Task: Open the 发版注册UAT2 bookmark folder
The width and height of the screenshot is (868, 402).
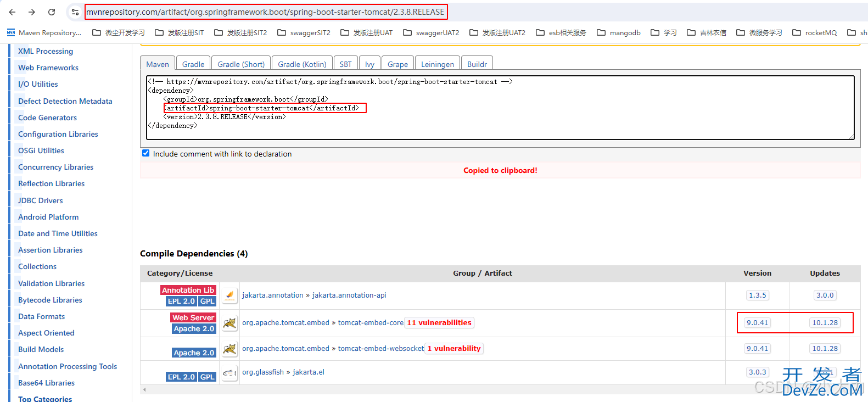Action: [x=497, y=32]
